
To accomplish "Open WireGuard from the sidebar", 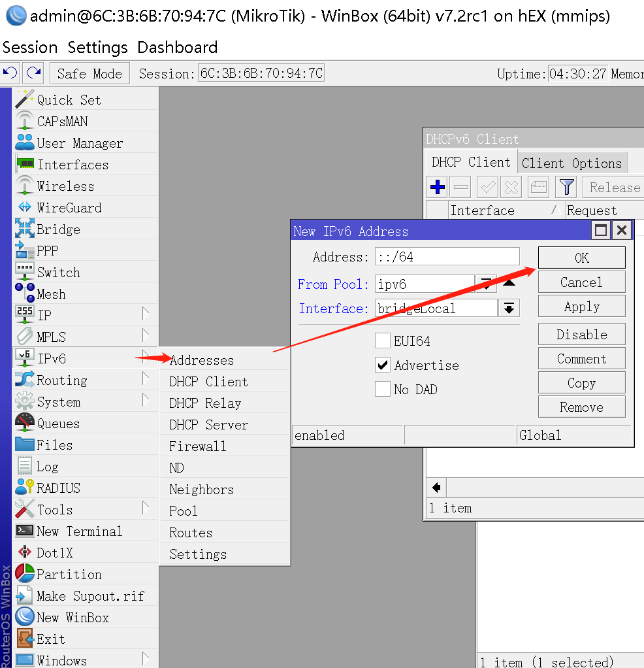I will click(69, 208).
